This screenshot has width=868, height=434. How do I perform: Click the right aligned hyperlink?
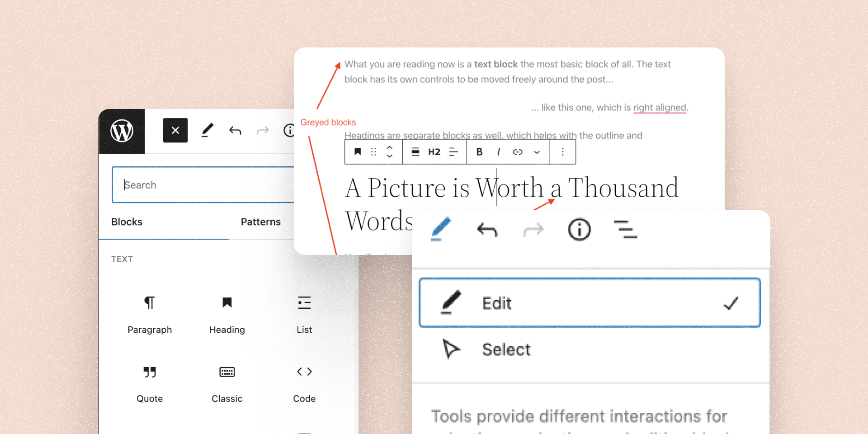(x=660, y=108)
